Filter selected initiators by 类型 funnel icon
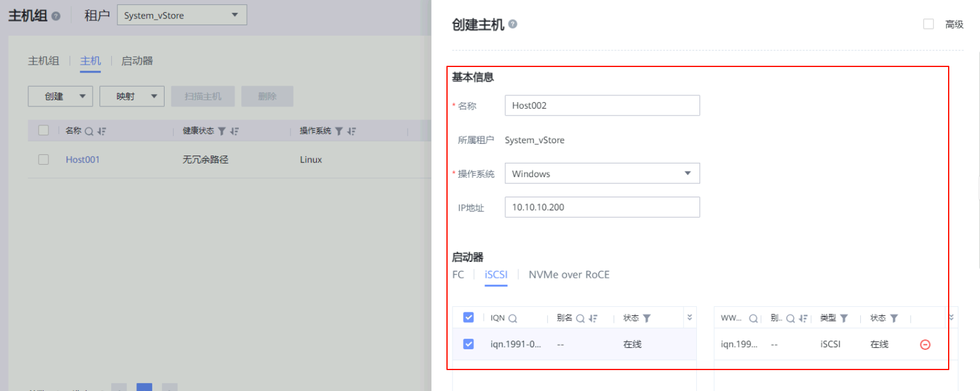 tap(844, 318)
